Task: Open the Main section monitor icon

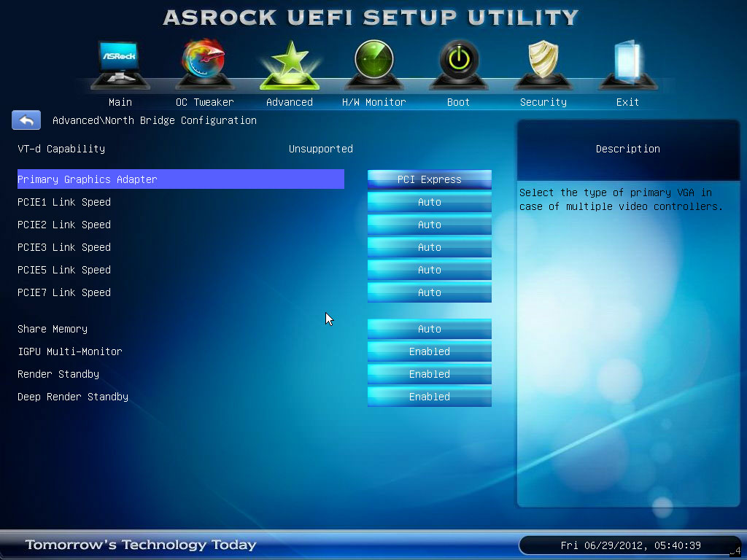Action: 120,65
